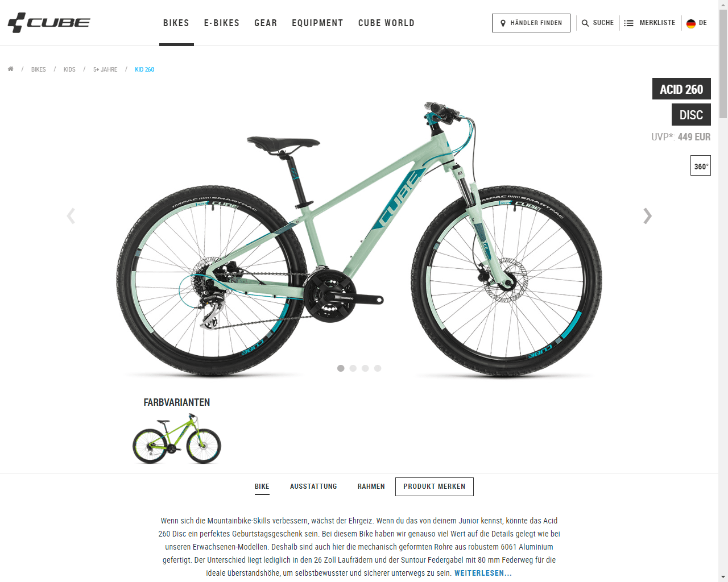Screen dimensions: 728x582
Task: Click the Merkliste list icon
Action: coord(628,23)
